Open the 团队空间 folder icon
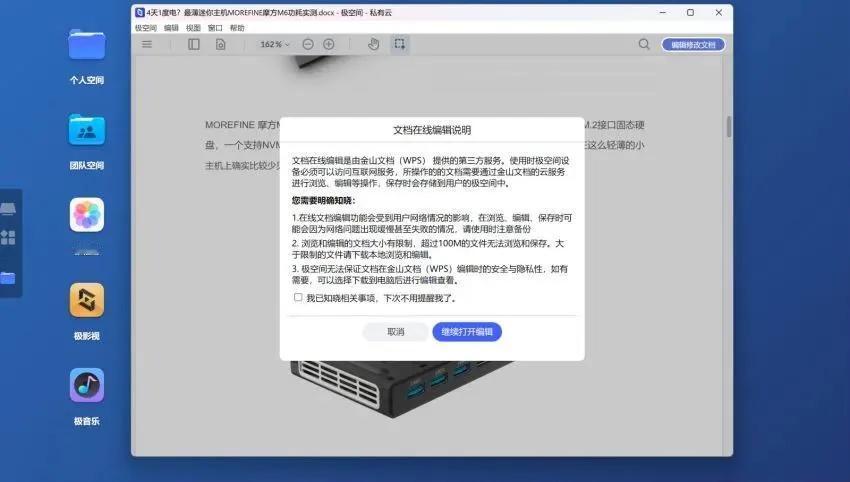This screenshot has height=482, width=850. 87,130
